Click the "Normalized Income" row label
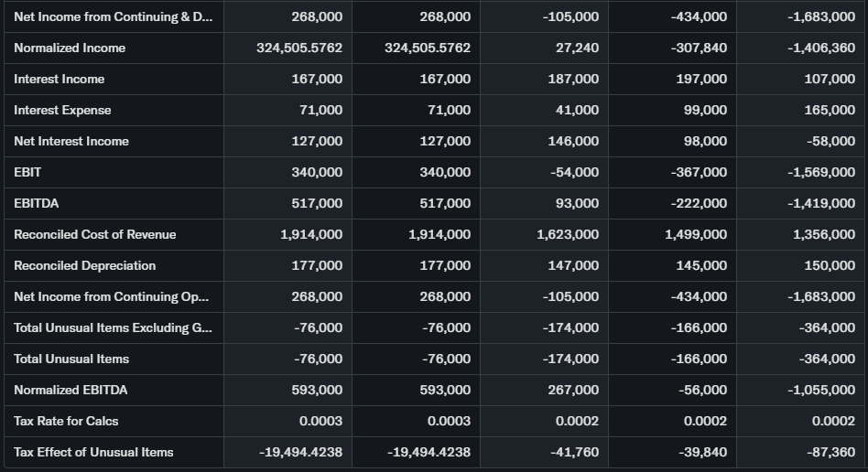 [70, 48]
